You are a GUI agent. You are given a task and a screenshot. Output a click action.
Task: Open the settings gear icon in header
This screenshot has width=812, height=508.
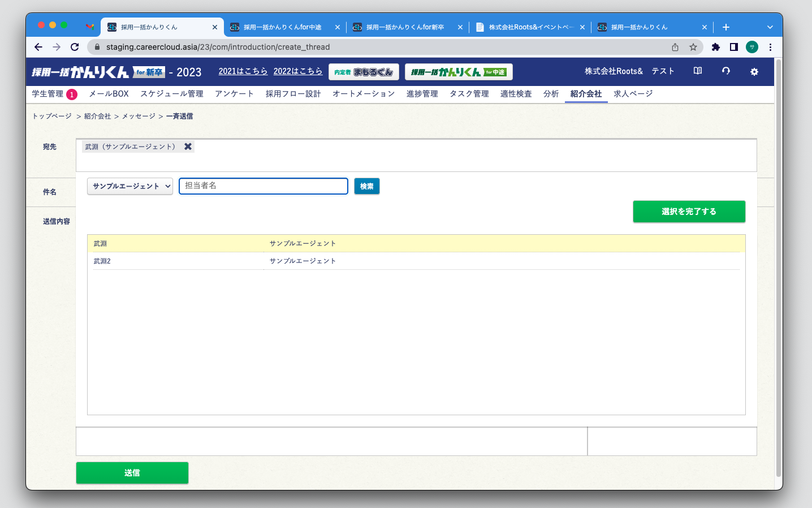(x=754, y=72)
